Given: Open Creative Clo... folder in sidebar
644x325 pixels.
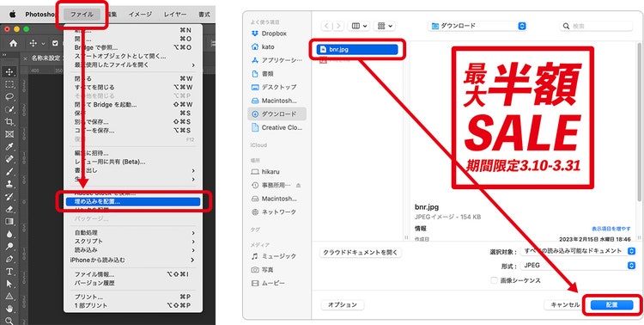Looking at the screenshot, I should click(x=276, y=127).
